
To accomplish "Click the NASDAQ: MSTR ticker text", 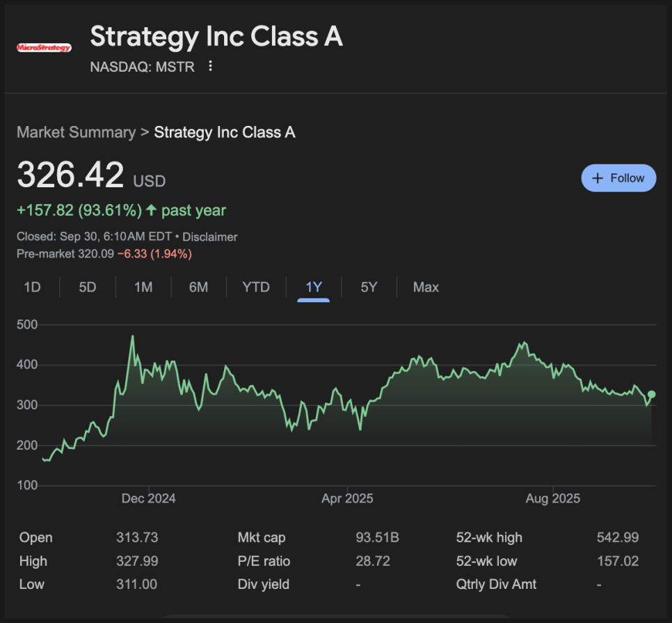I will point(143,67).
